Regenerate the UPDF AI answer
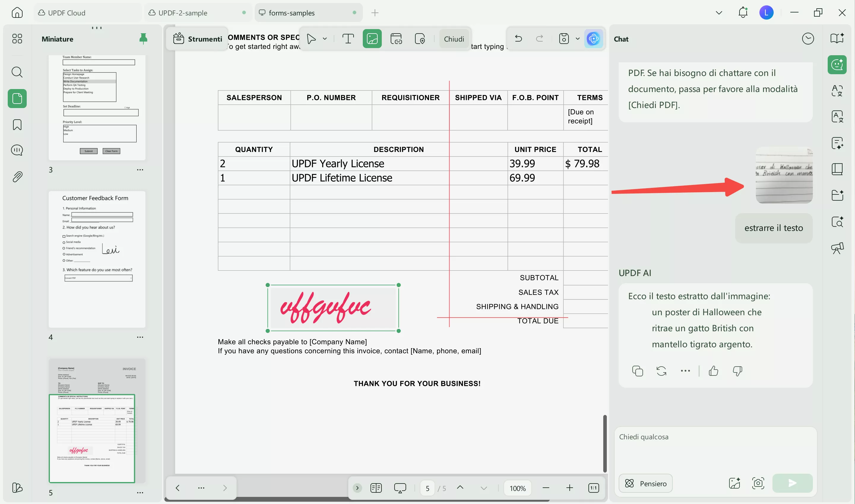The image size is (855, 504). click(x=661, y=371)
